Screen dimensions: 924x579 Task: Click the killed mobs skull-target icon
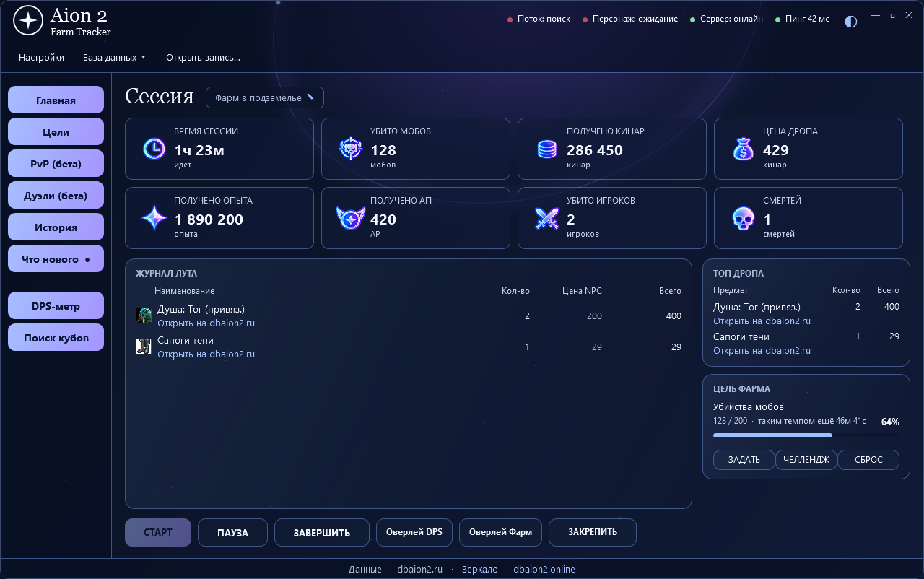point(350,149)
